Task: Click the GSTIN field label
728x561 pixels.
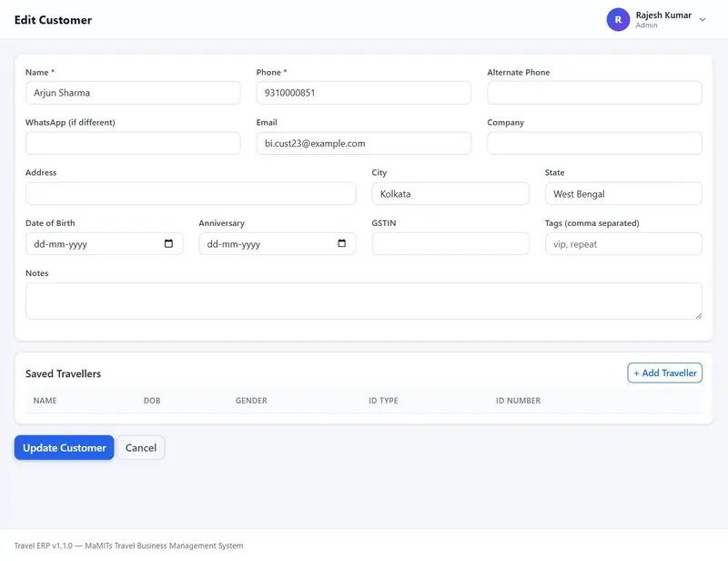Action: [384, 223]
